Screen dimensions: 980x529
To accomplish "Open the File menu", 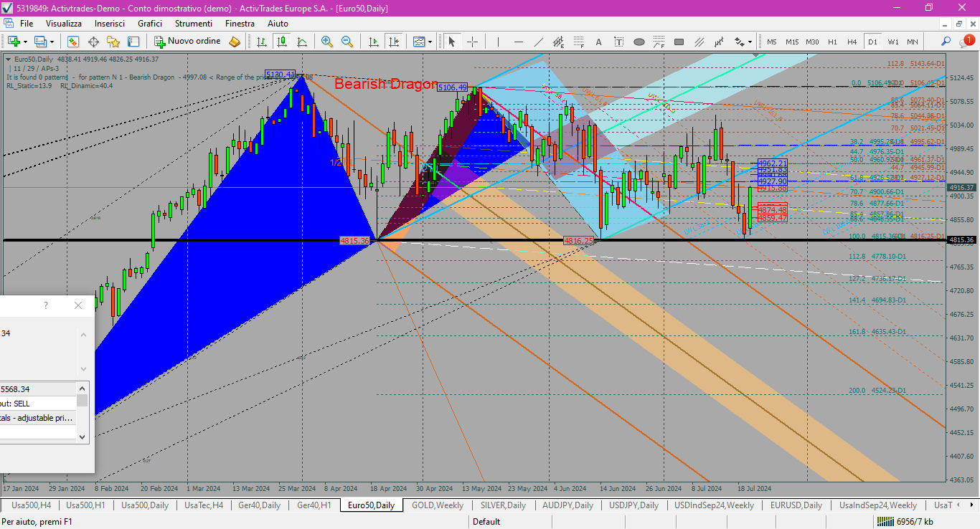I will click(27, 23).
